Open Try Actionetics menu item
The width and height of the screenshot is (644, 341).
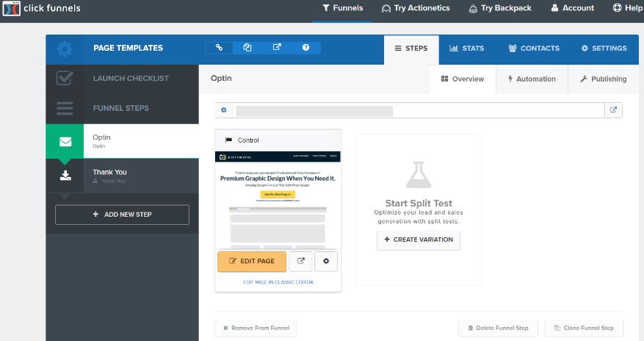coord(416,8)
